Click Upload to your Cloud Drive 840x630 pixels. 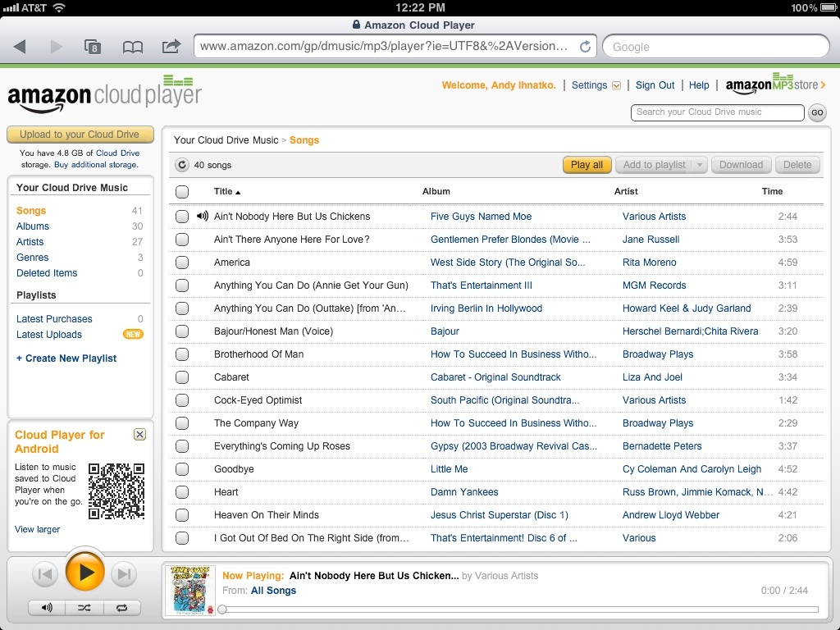tap(80, 135)
